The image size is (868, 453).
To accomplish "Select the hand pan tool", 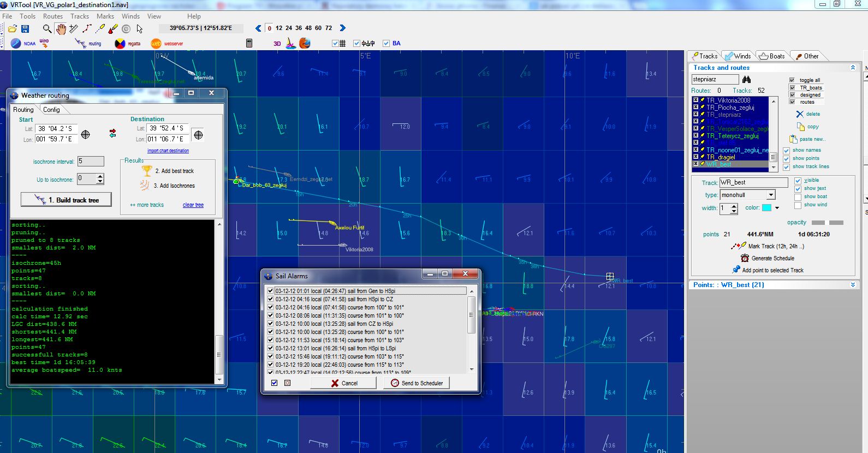I will pyautogui.click(x=61, y=28).
